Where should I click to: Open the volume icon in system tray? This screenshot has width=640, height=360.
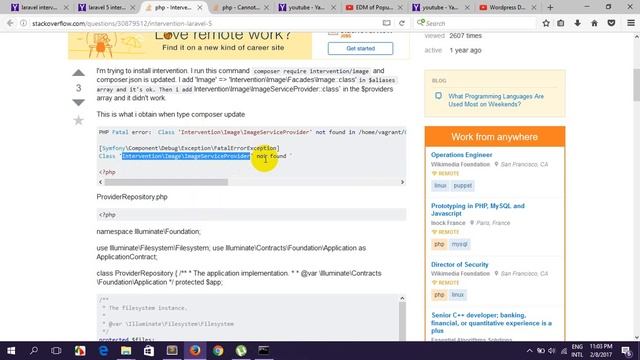(x=552, y=351)
